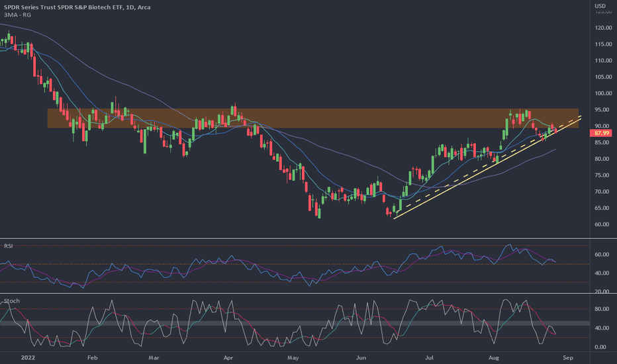Click the Jul label on time axis
The height and width of the screenshot is (364, 617).
point(429,357)
